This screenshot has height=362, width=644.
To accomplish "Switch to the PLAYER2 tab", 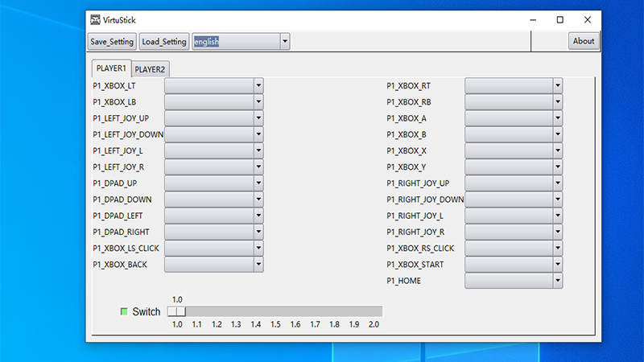I will coord(150,69).
